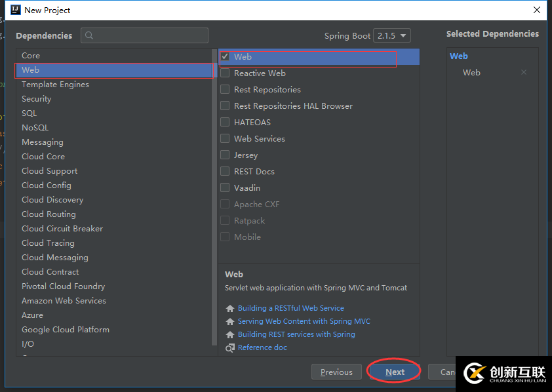Select the Security category
Viewport: 552px width, 392px height.
36,99
